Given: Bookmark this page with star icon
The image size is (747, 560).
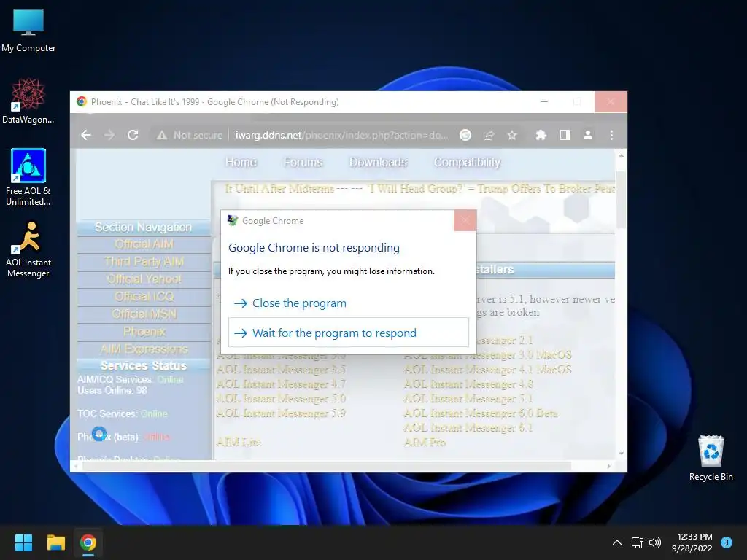Looking at the screenshot, I should click(512, 135).
